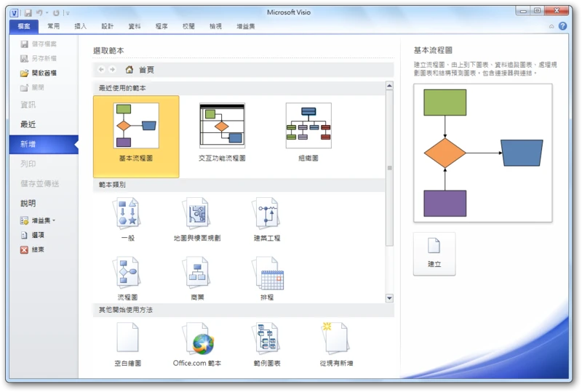The height and width of the screenshot is (392, 582).
Task: Select the 新增 backstage tab
Action: click(x=44, y=144)
